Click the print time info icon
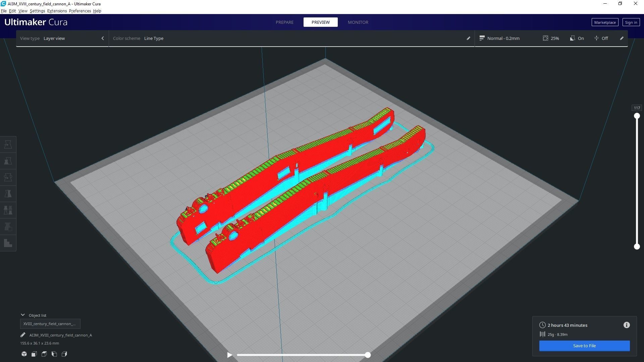The height and width of the screenshot is (362, 644). tap(627, 325)
